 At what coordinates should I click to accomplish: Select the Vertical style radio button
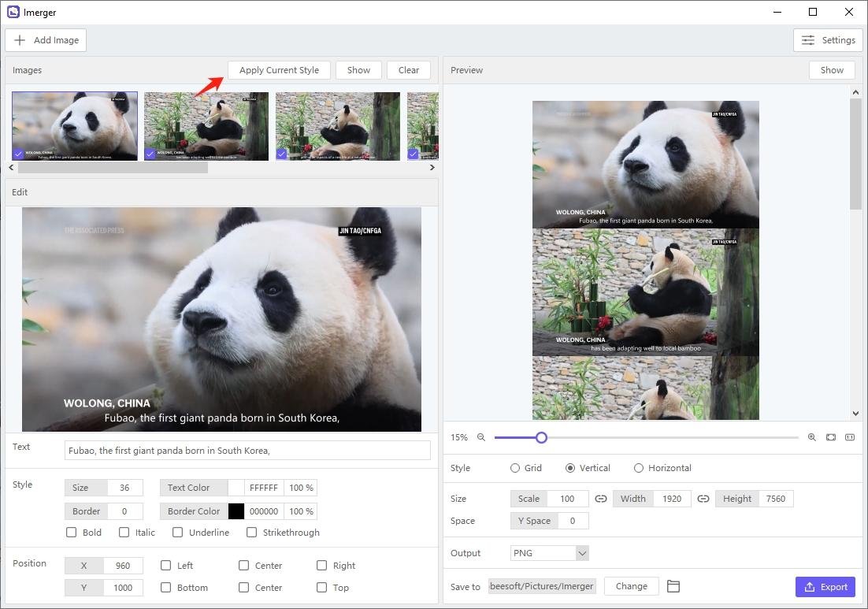[570, 468]
